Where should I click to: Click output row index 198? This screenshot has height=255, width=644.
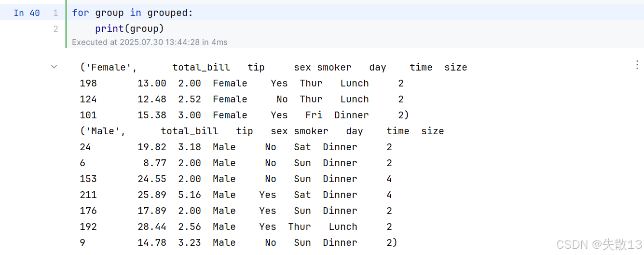[88, 84]
